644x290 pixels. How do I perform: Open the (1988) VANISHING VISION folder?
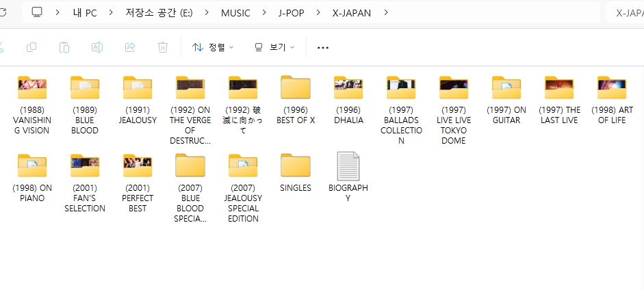(31, 105)
